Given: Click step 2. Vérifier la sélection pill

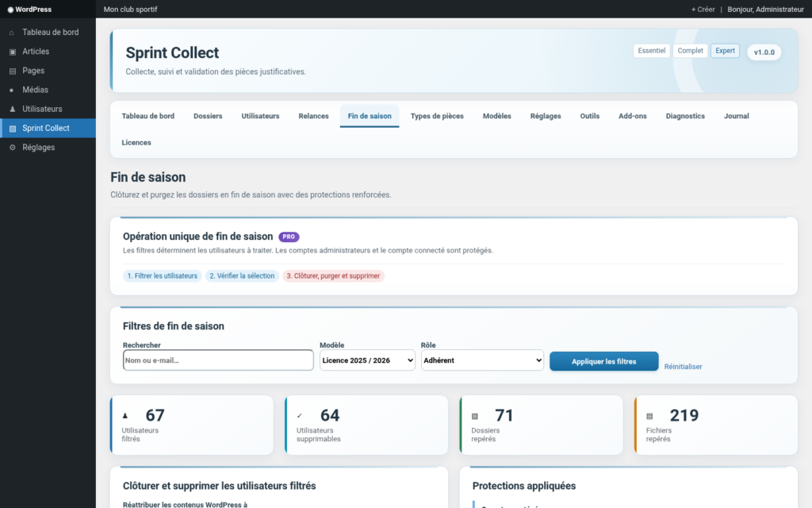Looking at the screenshot, I should pyautogui.click(x=242, y=275).
